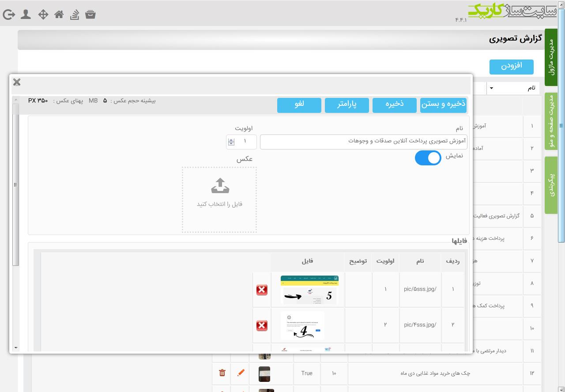
Task: Click scroll down arrow of dialog left scrollbar
Action: click(x=16, y=348)
